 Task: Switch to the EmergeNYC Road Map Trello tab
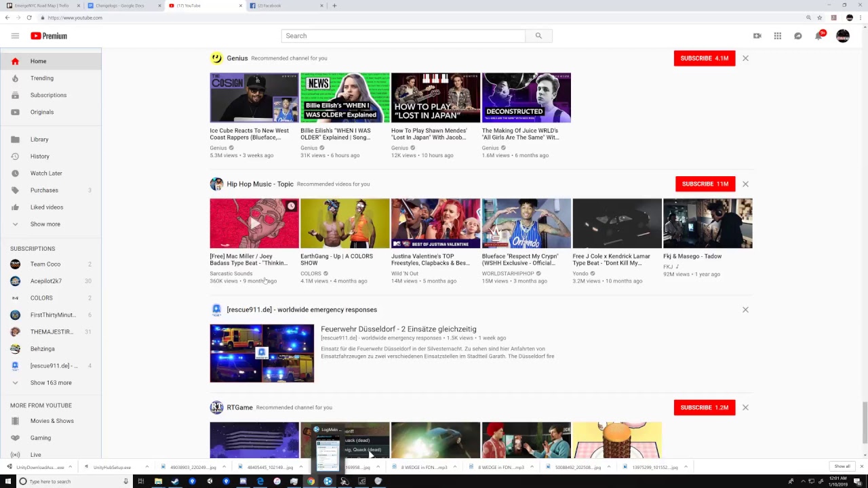point(43,5)
